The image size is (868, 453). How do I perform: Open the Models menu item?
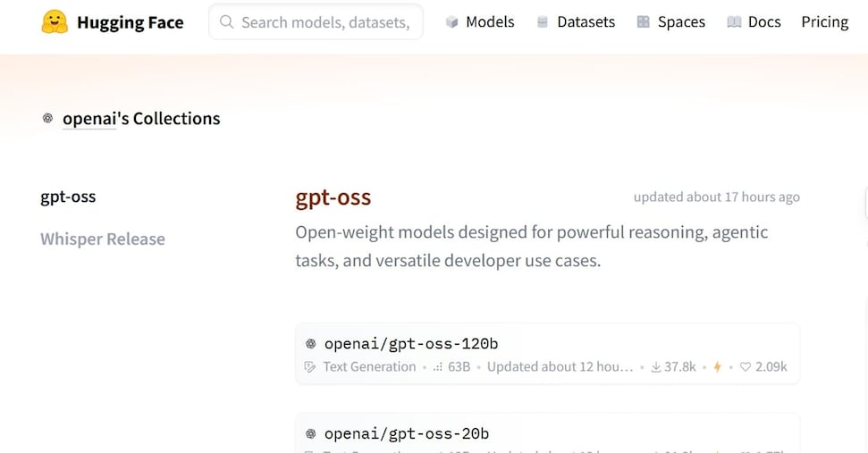coord(490,22)
